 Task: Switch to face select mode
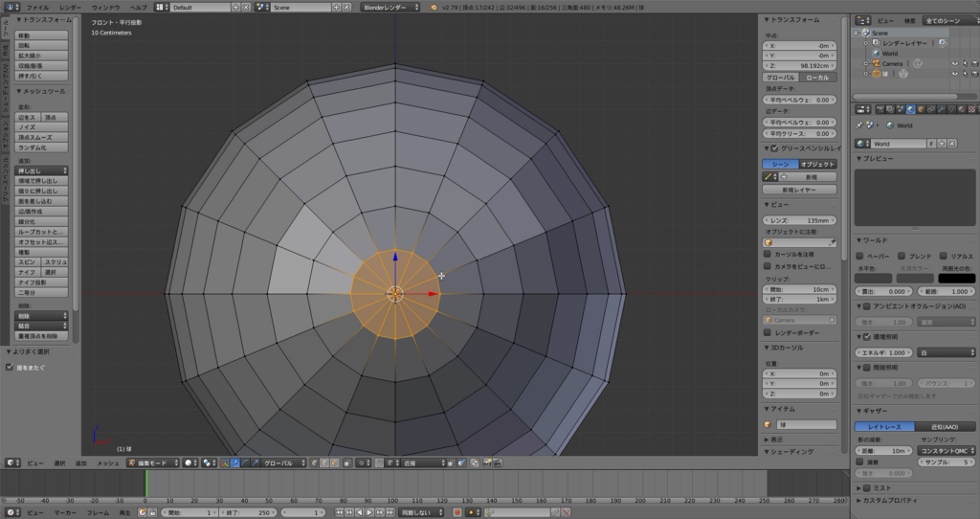coord(334,463)
